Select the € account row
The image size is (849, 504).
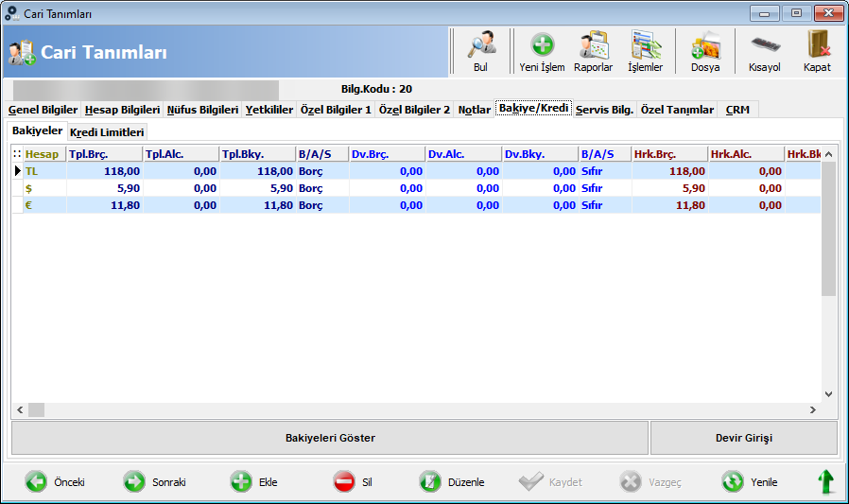pyautogui.click(x=416, y=205)
